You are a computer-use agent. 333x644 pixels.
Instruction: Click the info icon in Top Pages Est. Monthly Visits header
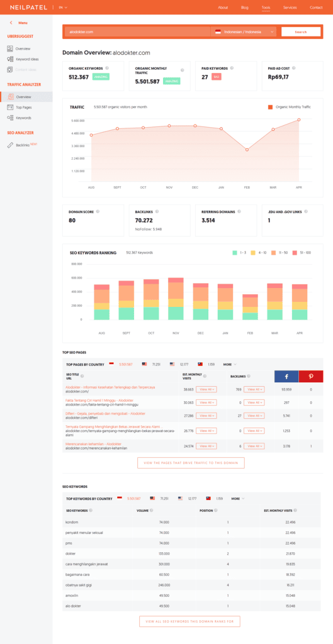205,376
